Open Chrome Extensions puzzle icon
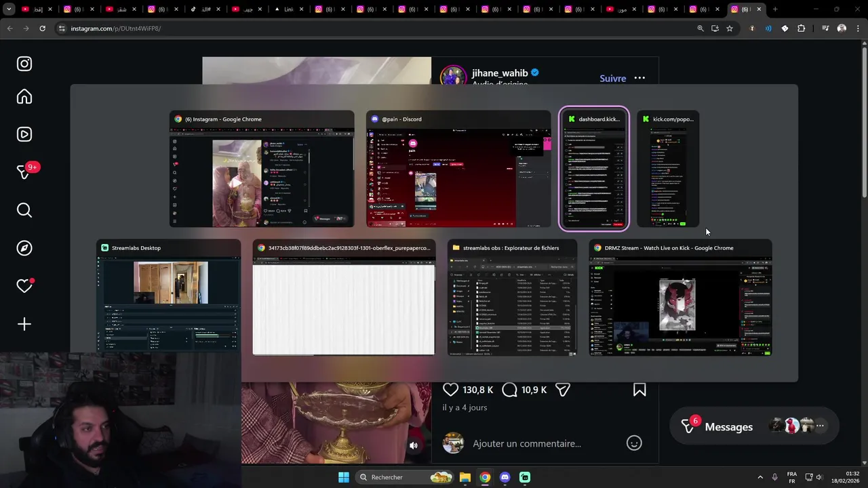 coord(802,28)
